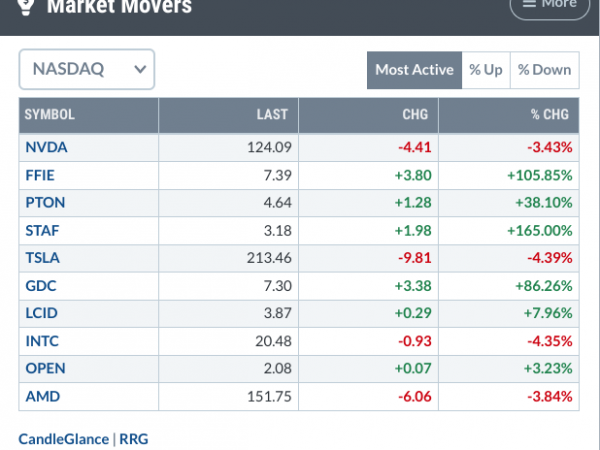This screenshot has width=600, height=450.
Task: Sort by the SYMBOL column header
Action: tap(89, 115)
